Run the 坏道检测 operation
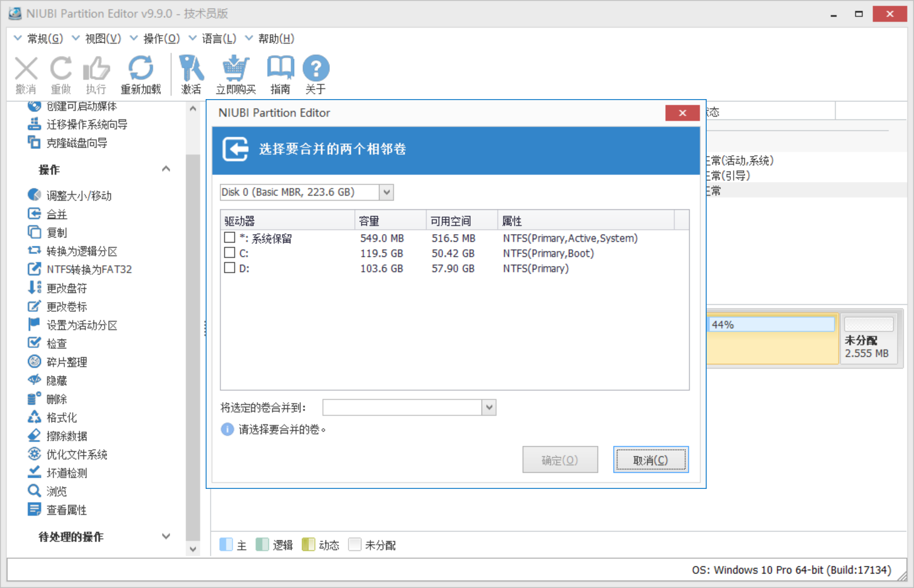This screenshot has width=914, height=588. [x=58, y=473]
